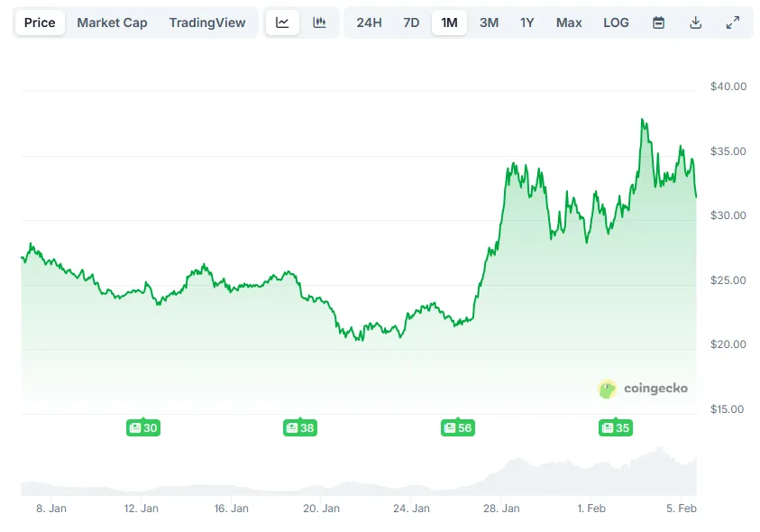
Task: Expand the chart to fullscreen
Action: (x=732, y=23)
